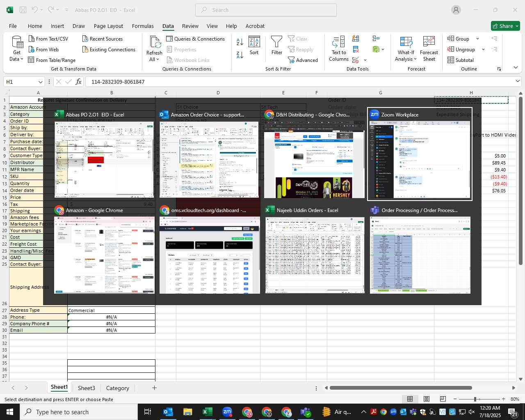The height and width of the screenshot is (420, 525).
Task: Click the horizontal scrollbar thumb
Action: (400, 388)
